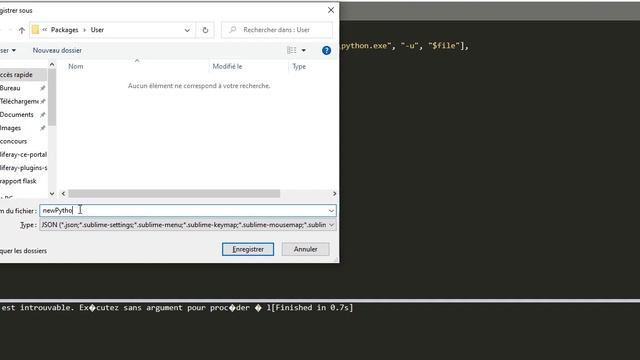Click the folder icon in the address bar

point(36,30)
